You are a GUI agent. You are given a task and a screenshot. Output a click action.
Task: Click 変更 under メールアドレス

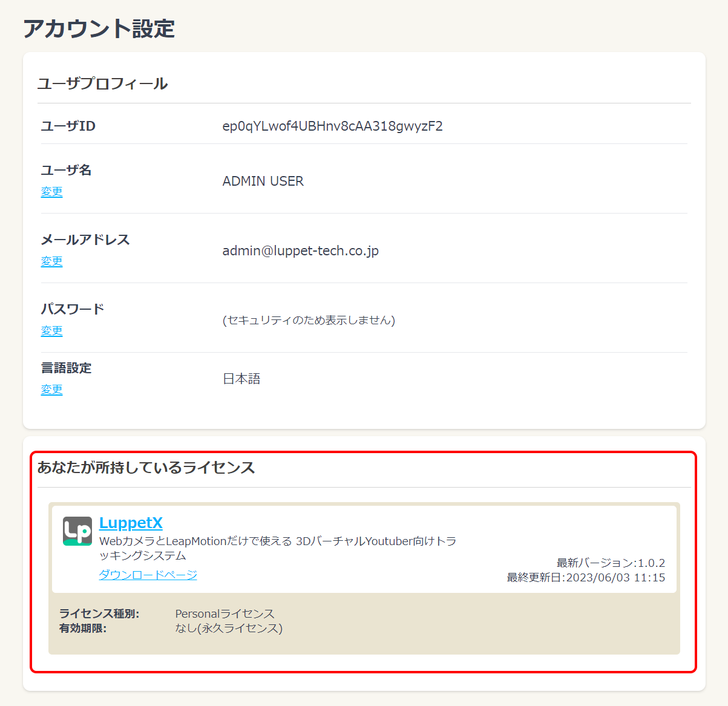point(51,261)
